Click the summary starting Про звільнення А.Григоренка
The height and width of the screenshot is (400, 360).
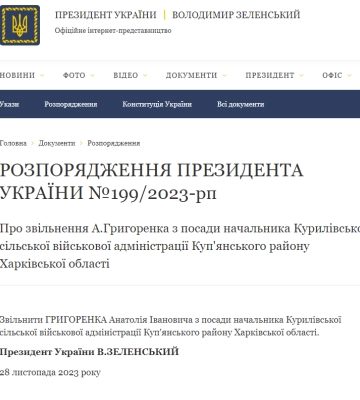pos(180,246)
